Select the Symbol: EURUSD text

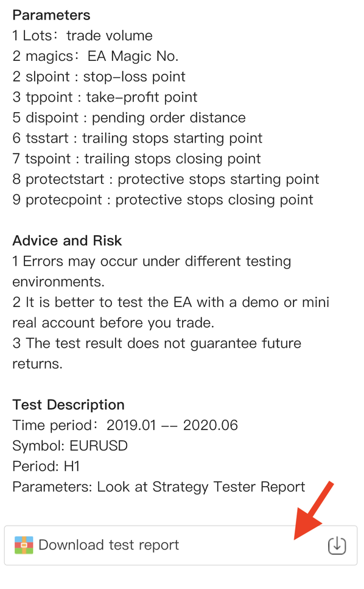click(x=70, y=446)
